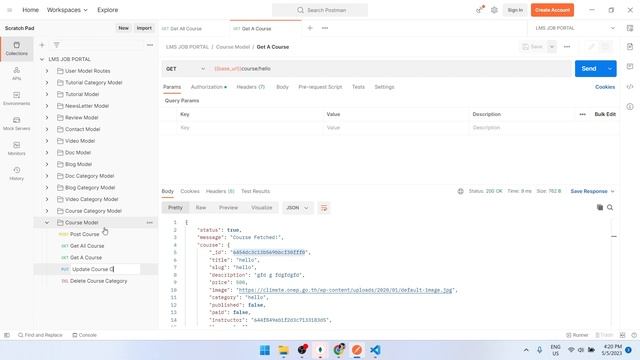Image resolution: width=640 pixels, height=360 pixels.
Task: Switch to Pre-request Script tab
Action: pyautogui.click(x=320, y=87)
